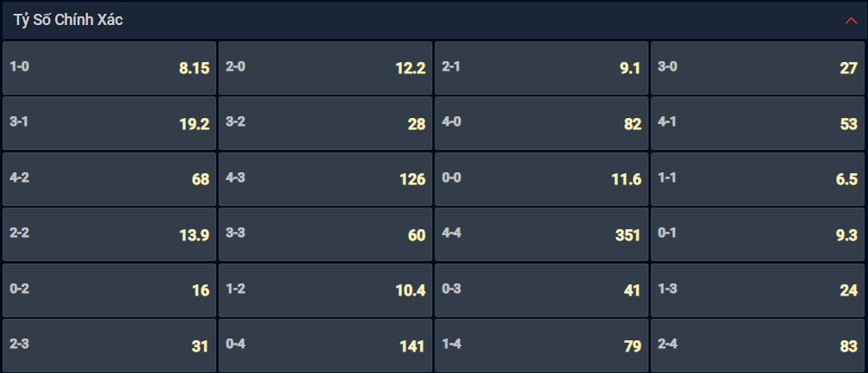Select the 0-1 score at 9.3
The image size is (868, 373).
(x=757, y=234)
